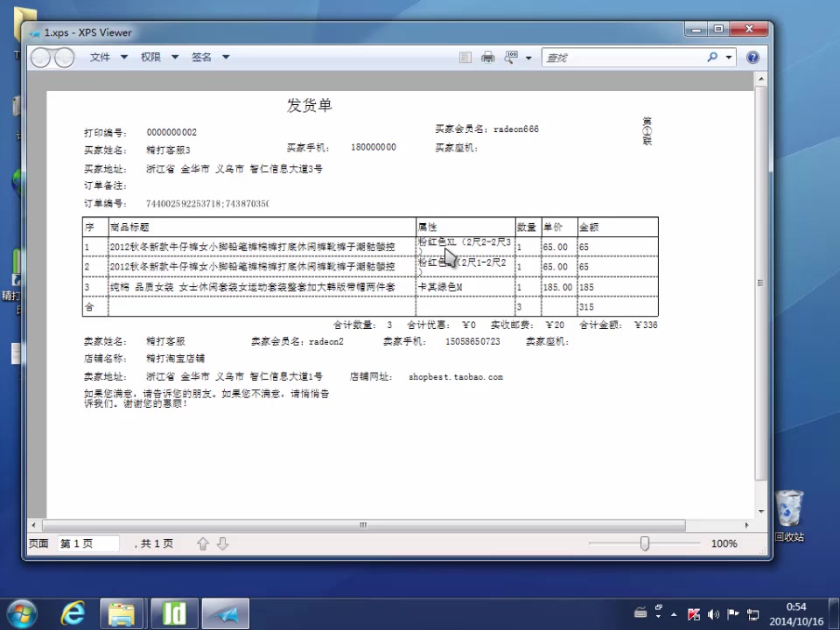Open Internet Explorer from taskbar
Viewport: 840px width, 630px height.
(x=73, y=614)
